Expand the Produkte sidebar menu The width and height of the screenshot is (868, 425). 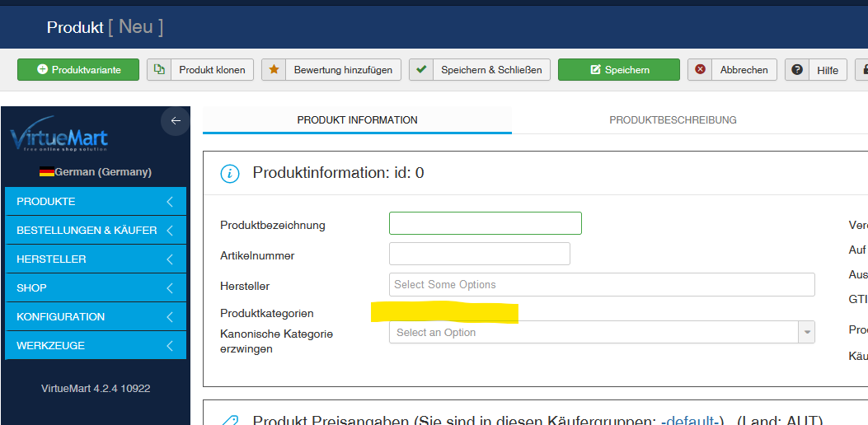[95, 202]
